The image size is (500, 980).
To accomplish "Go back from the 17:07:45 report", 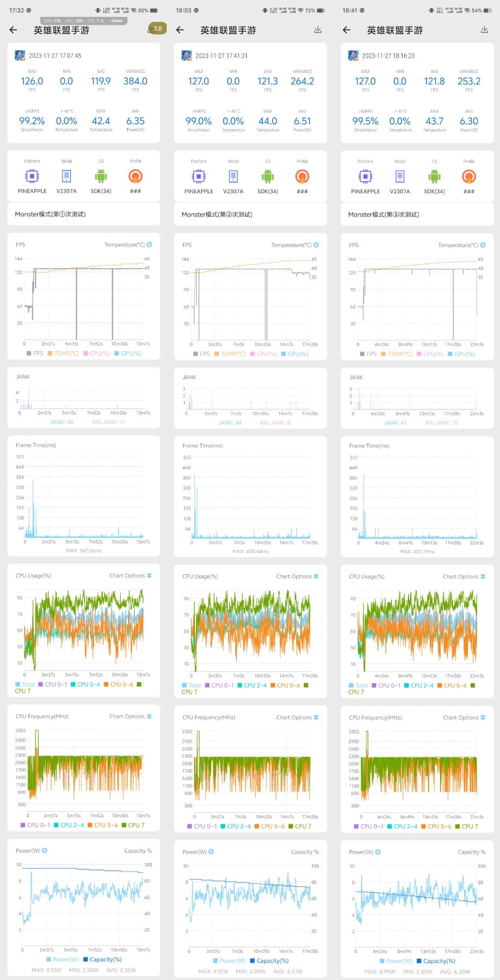I will click(14, 30).
